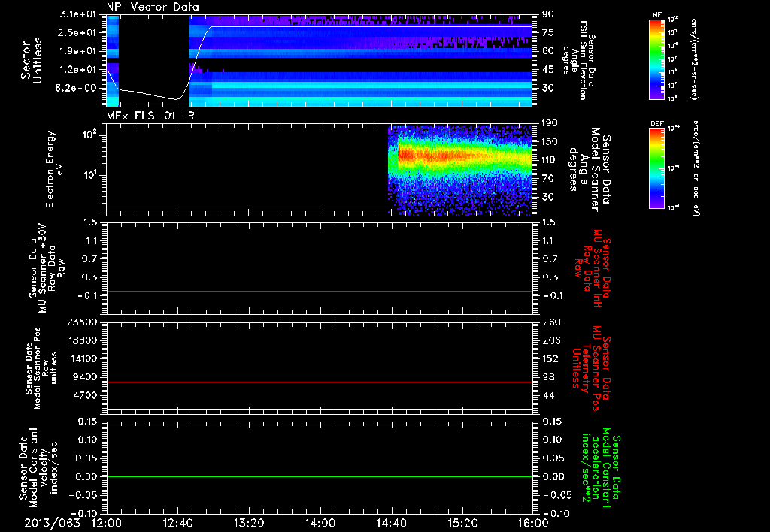Viewport: 770px width, 532px height.
Task: Click the Sector Unitless axis label
Action: coord(32,60)
